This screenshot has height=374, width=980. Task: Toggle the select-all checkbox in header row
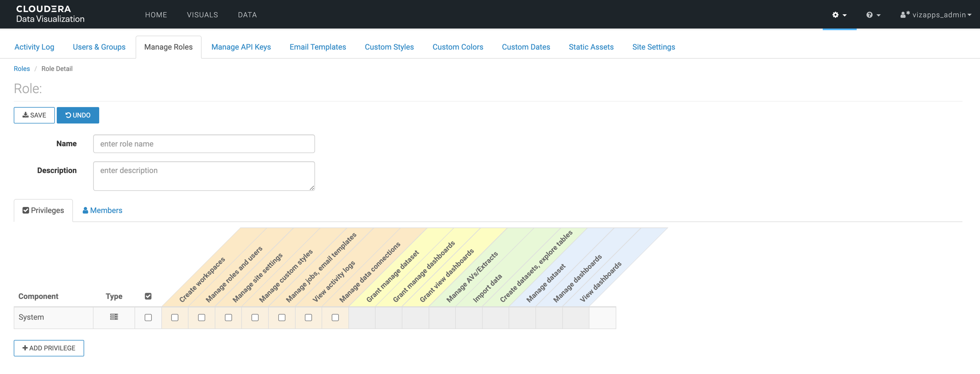[x=148, y=296]
